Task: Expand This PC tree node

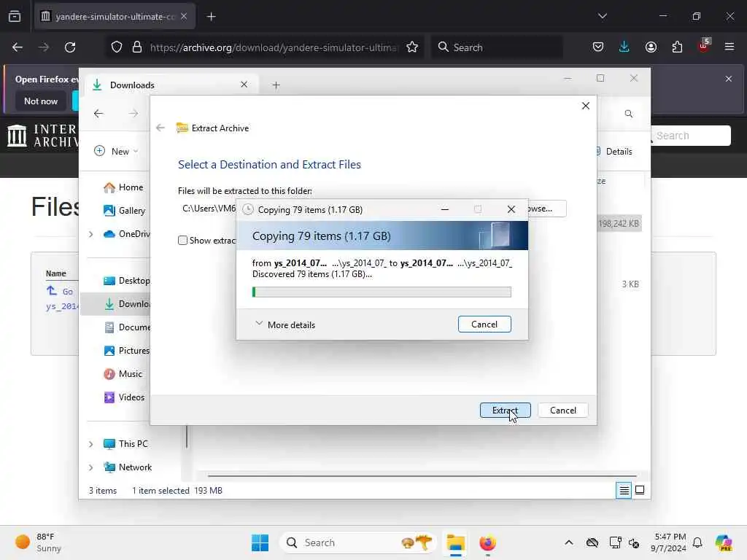Action: pos(91,444)
